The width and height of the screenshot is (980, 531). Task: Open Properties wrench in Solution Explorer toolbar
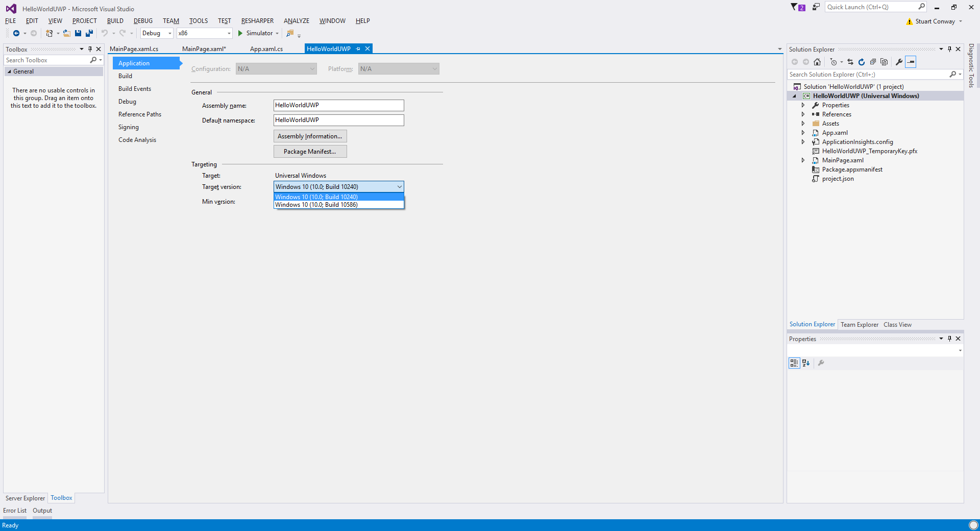pyautogui.click(x=899, y=62)
